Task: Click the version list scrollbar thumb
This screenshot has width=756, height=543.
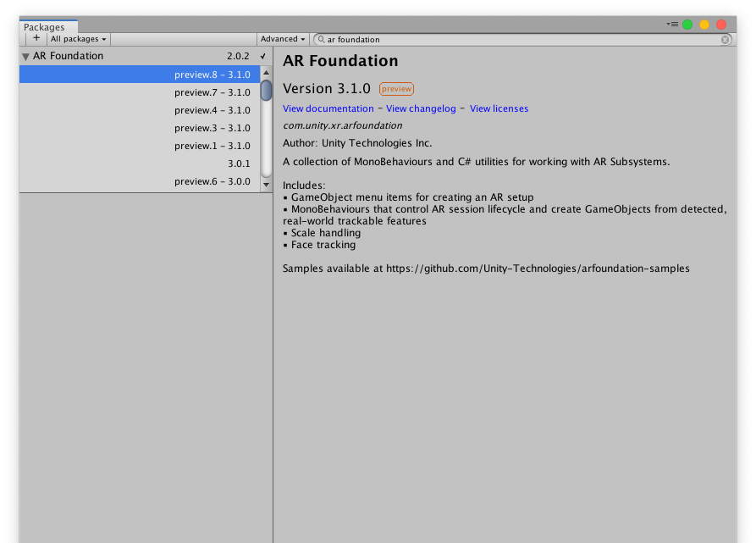Action: 266,90
